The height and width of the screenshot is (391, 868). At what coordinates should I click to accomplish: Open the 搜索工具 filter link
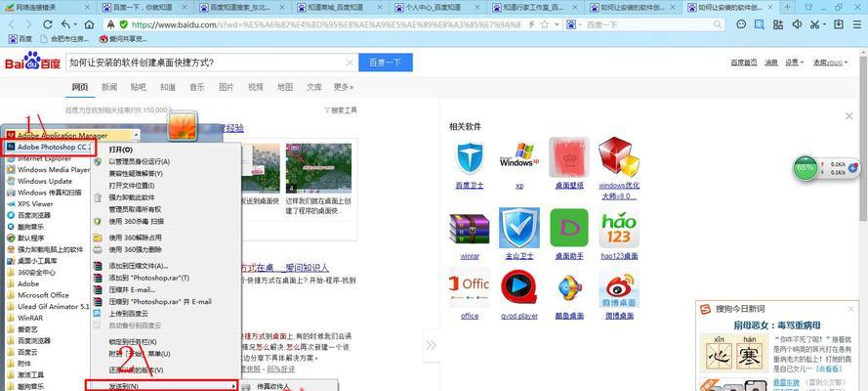pos(341,110)
